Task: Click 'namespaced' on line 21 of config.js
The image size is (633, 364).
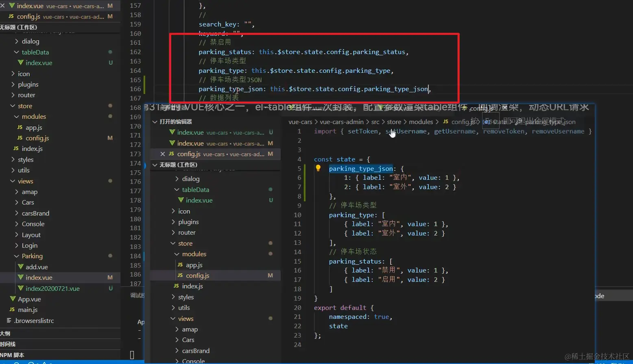Action: tap(349, 317)
